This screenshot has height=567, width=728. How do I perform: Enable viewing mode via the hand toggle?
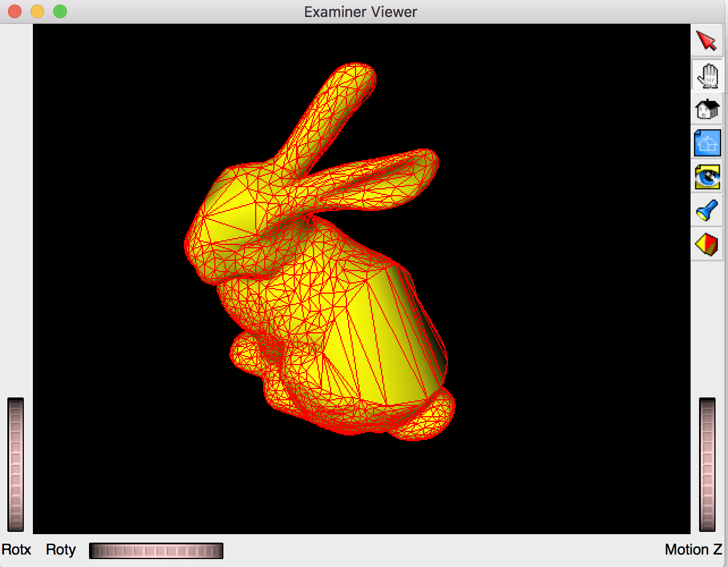point(706,74)
